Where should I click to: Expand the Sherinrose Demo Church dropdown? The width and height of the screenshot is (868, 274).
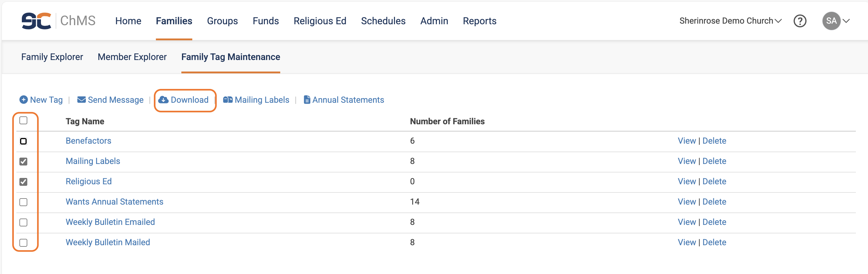pos(730,21)
